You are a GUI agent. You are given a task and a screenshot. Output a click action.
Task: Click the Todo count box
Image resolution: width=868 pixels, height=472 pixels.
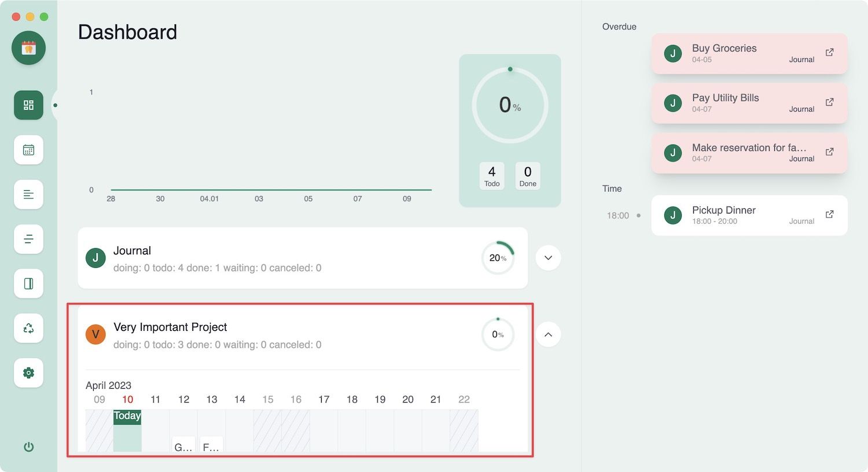tap(492, 176)
